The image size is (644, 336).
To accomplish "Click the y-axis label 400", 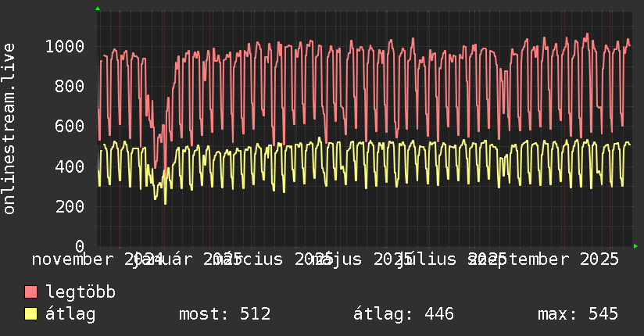I will [70, 166].
